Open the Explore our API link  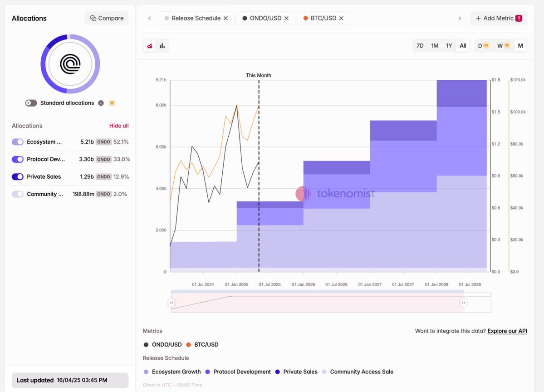point(507,331)
